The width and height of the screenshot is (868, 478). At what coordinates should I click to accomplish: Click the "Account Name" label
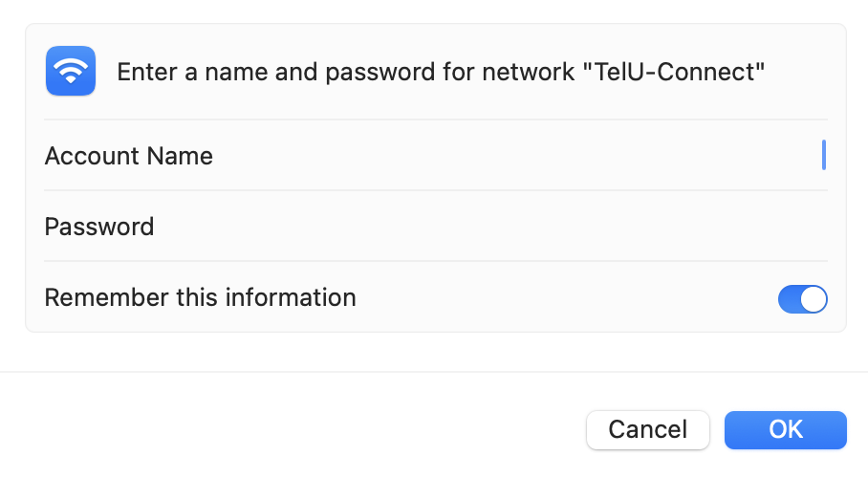click(x=128, y=156)
